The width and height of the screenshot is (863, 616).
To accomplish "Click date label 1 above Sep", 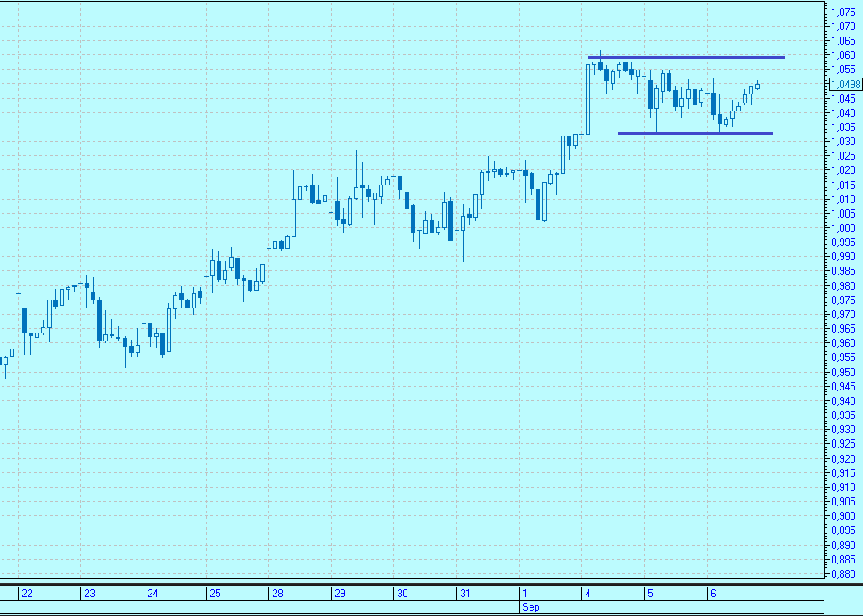I will 525,594.
